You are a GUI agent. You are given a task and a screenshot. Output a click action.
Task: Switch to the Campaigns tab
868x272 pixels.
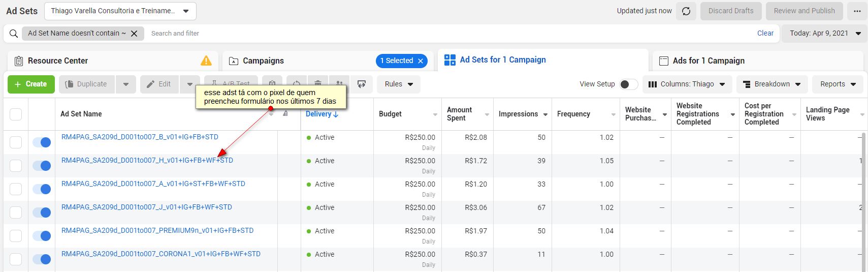point(263,61)
